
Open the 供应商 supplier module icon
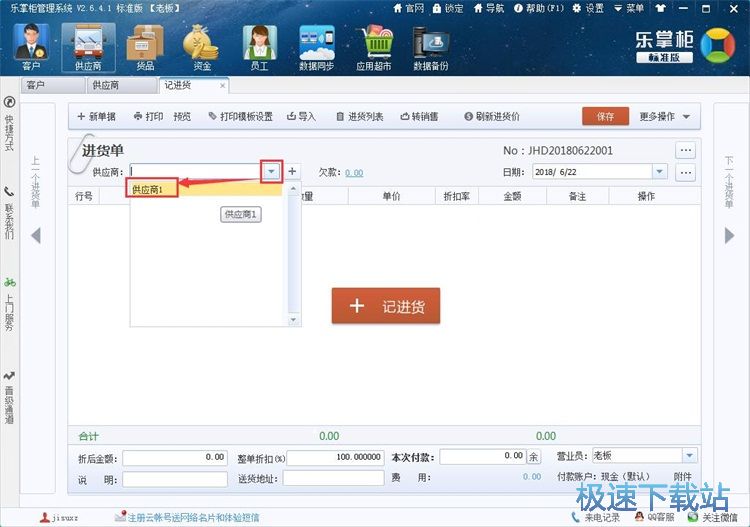[88, 47]
